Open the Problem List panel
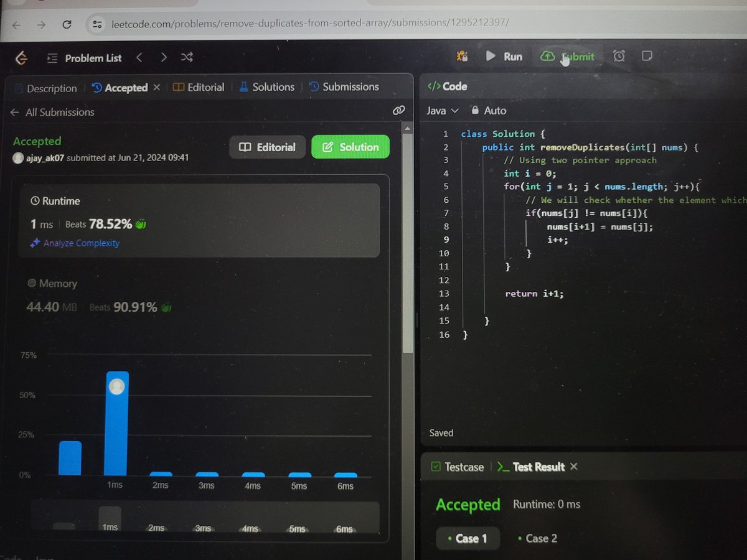This screenshot has height=560, width=747. click(84, 58)
